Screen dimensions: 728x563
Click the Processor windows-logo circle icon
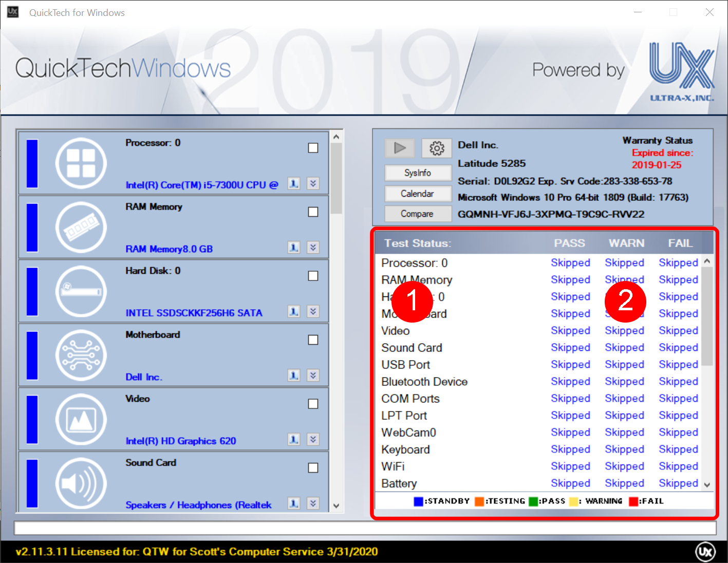coord(81,163)
